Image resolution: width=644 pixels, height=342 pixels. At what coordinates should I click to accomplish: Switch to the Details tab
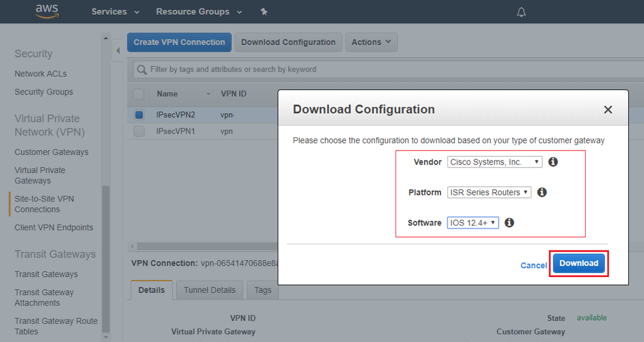[x=152, y=290]
